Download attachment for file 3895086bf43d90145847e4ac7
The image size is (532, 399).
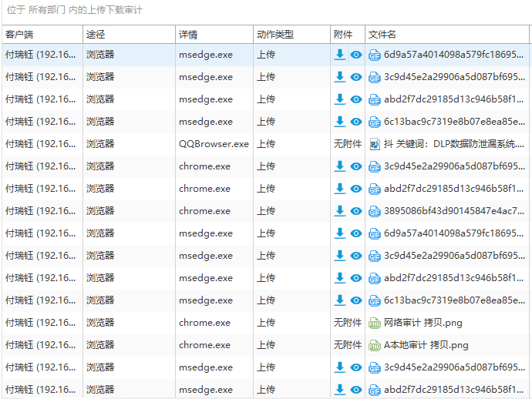[x=340, y=211]
